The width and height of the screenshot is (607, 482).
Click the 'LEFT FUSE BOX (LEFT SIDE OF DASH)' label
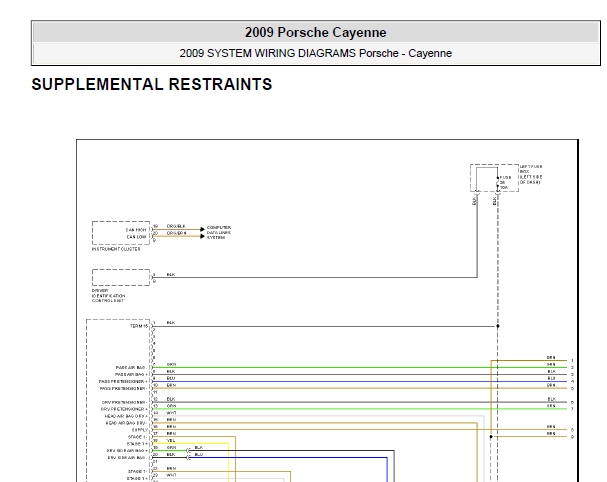coord(531,174)
